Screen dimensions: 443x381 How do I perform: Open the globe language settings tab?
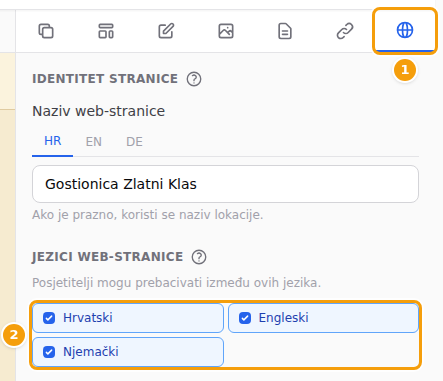click(405, 30)
